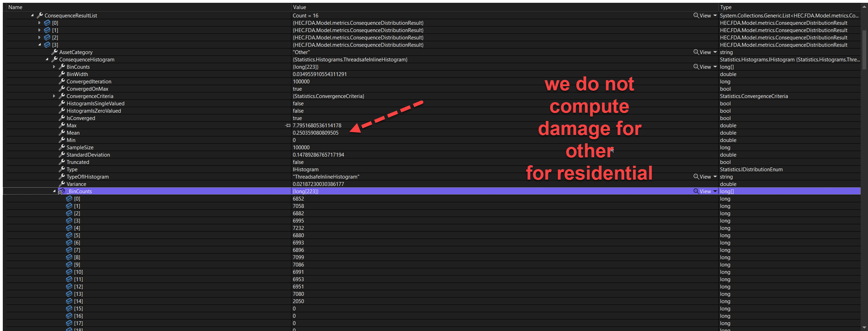Image resolution: width=868 pixels, height=331 pixels.
Task: Open the View dropdown arrow on BinCounts row
Action: tap(715, 67)
